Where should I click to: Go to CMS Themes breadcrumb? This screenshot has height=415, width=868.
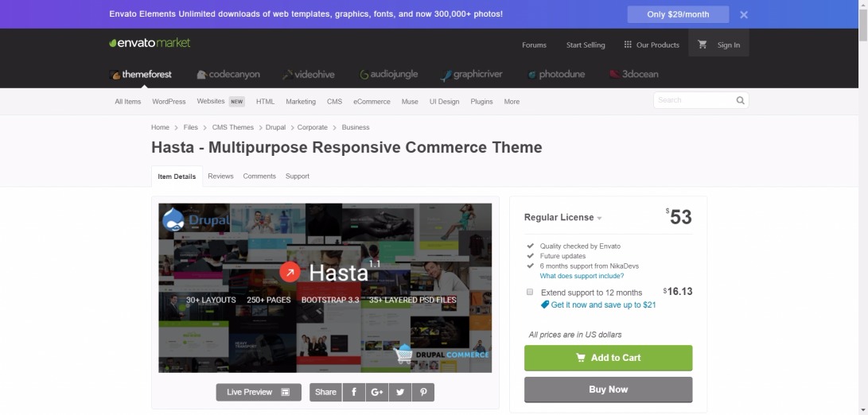(x=232, y=127)
